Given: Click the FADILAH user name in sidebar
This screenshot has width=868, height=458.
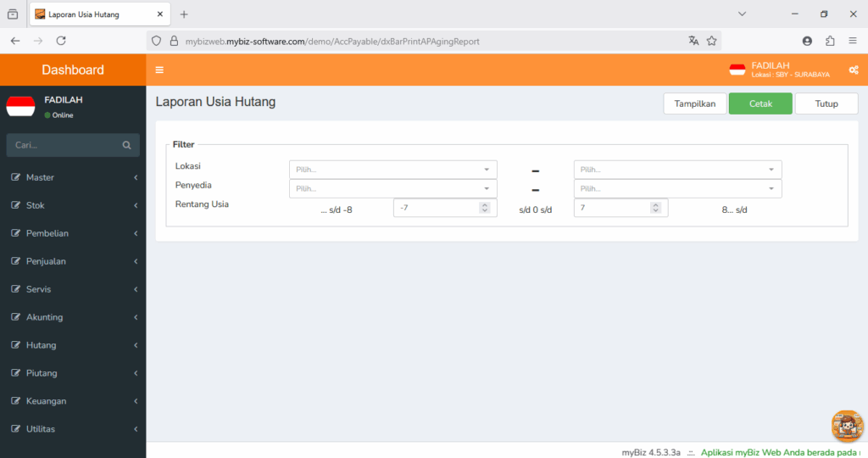Looking at the screenshot, I should (x=63, y=100).
